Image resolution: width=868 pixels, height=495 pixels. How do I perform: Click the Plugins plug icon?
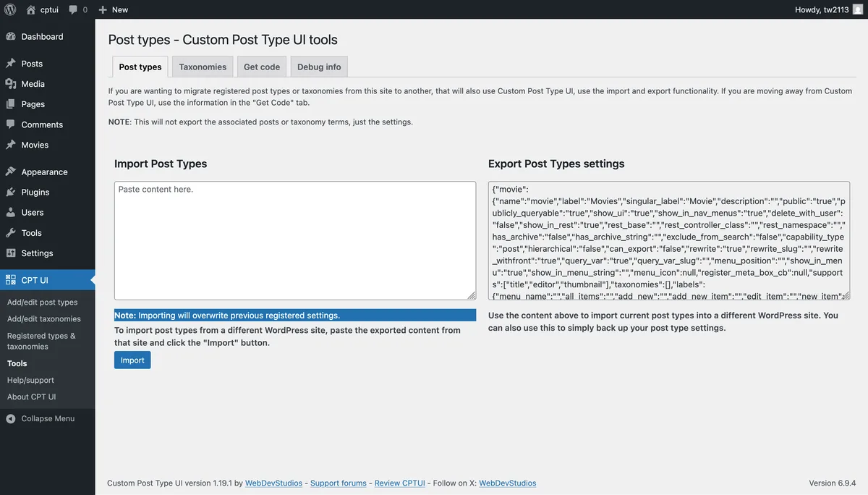[11, 192]
